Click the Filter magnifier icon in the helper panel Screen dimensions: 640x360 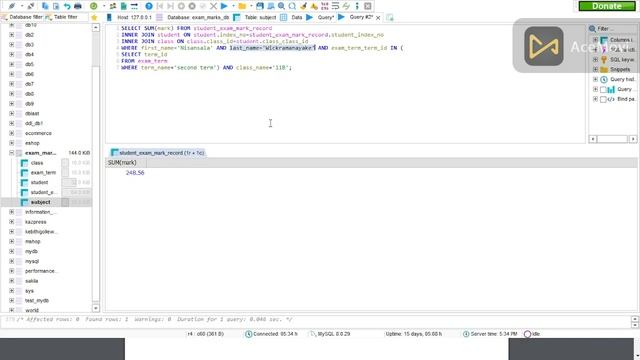click(592, 29)
